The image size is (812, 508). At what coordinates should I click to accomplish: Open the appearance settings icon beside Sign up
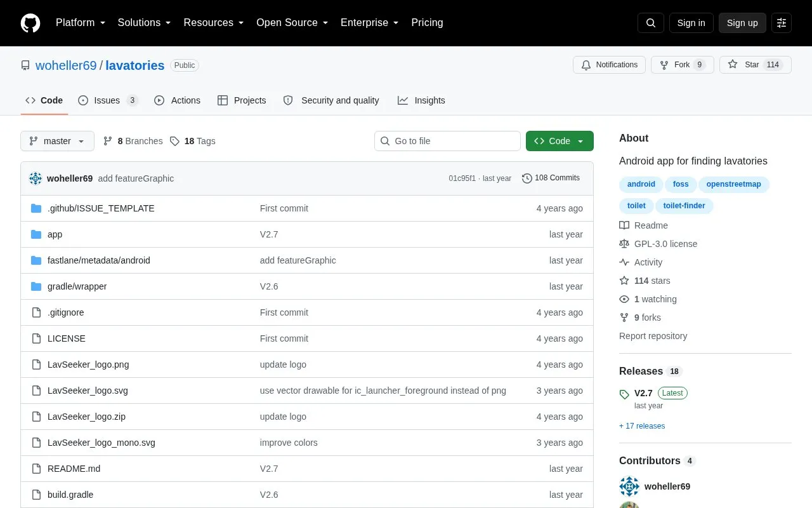pyautogui.click(x=782, y=23)
